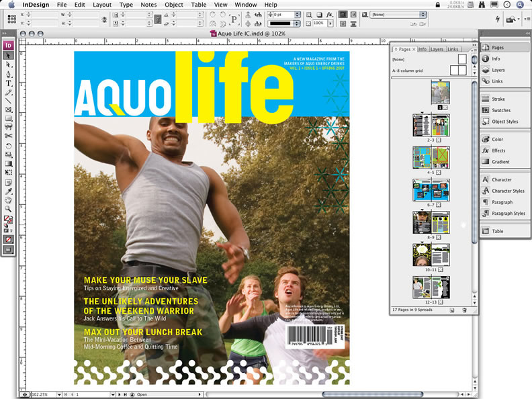The width and height of the screenshot is (532, 399).
Task: Open the zoom level dropdown at bottom
Action: (59, 394)
